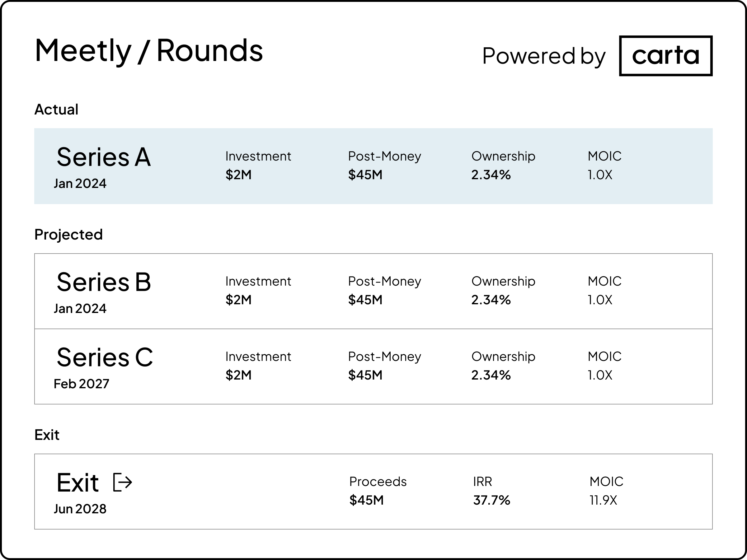Click the Meetly / Rounds breadcrumb title
This screenshot has height=560, width=747.
148,51
